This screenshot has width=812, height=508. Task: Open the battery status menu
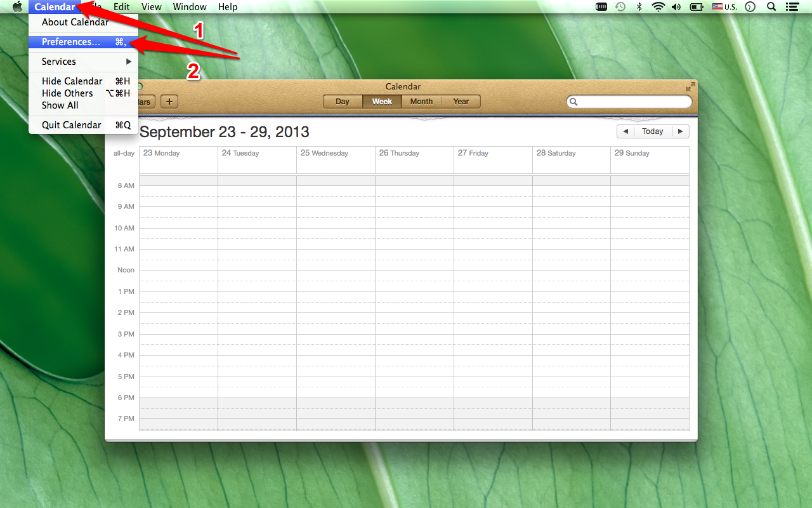[x=697, y=7]
